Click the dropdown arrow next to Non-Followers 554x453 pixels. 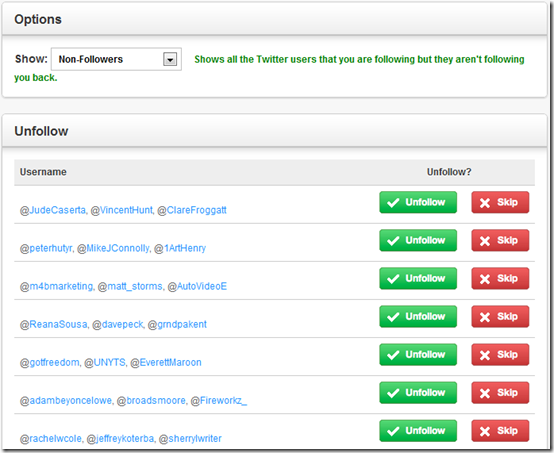(170, 59)
